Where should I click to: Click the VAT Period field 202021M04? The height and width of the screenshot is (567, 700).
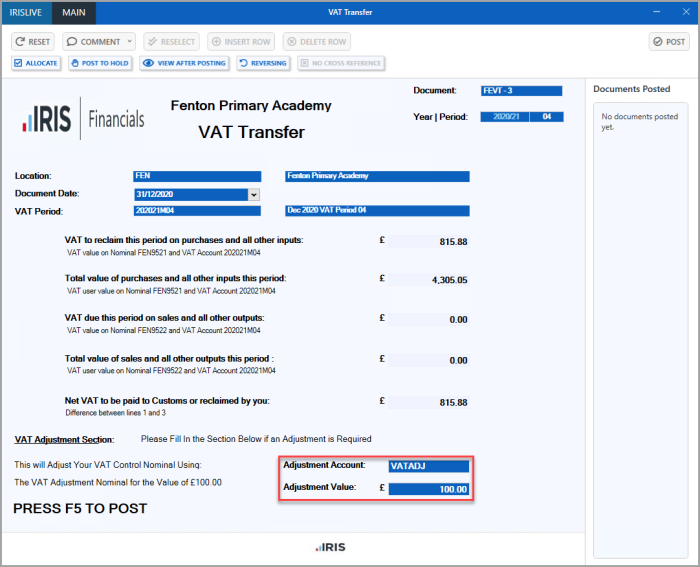coord(197,210)
